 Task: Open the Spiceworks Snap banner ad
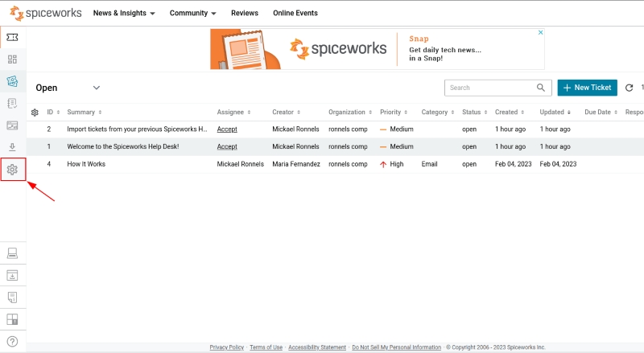point(377,49)
